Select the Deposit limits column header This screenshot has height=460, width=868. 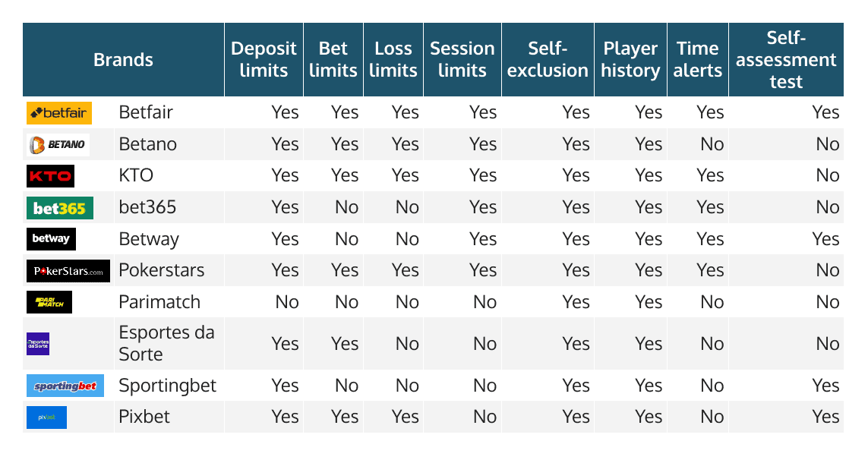(x=264, y=60)
